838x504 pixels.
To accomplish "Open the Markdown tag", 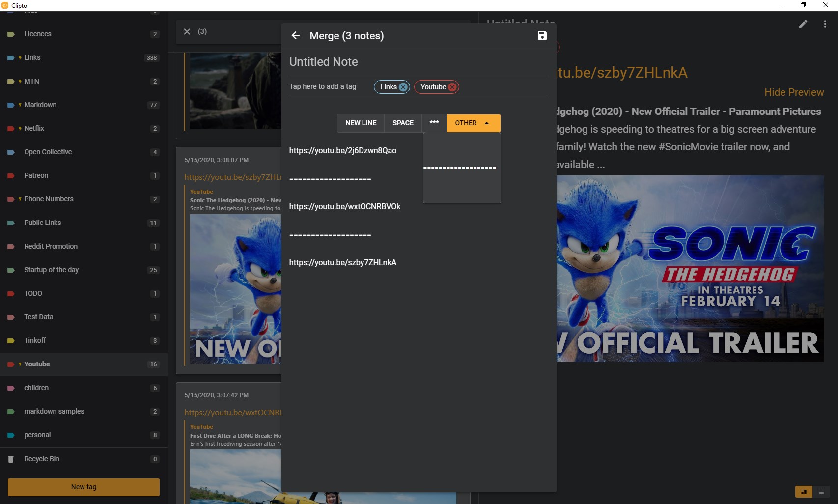I will click(84, 105).
